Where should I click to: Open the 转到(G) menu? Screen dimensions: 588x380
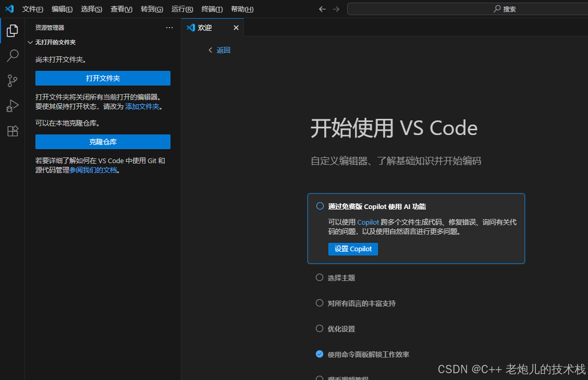pos(152,9)
